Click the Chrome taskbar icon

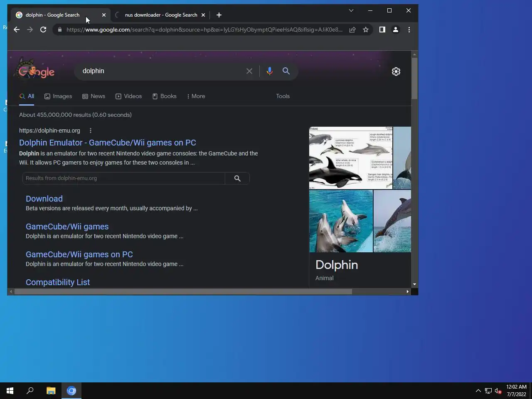tap(71, 391)
